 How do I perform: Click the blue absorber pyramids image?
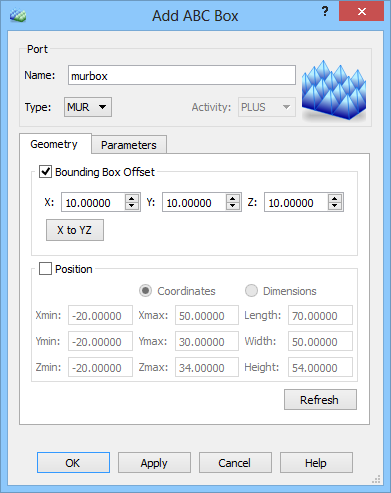334,90
